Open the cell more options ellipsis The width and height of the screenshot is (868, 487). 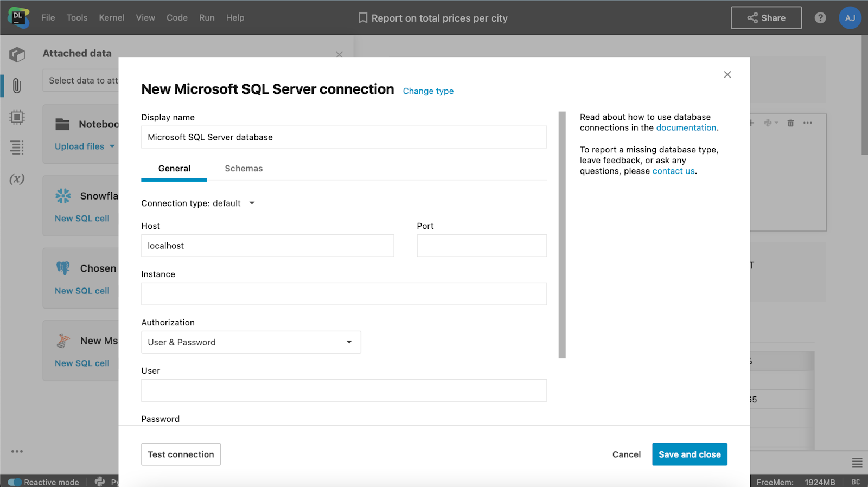click(x=808, y=123)
